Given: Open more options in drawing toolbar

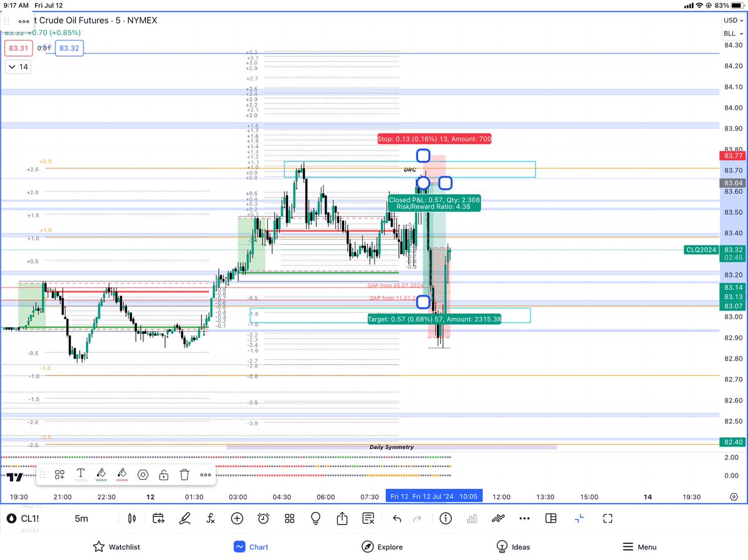Looking at the screenshot, I should [x=206, y=475].
